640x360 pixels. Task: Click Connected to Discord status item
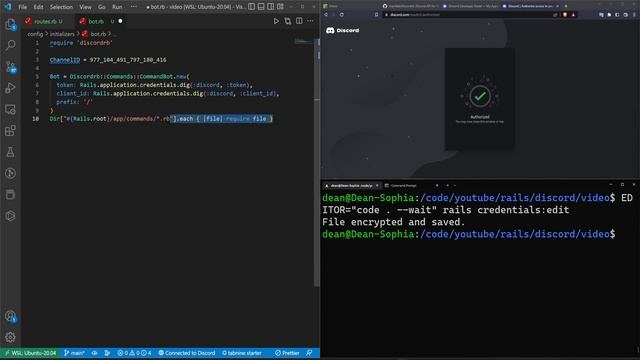(187, 353)
